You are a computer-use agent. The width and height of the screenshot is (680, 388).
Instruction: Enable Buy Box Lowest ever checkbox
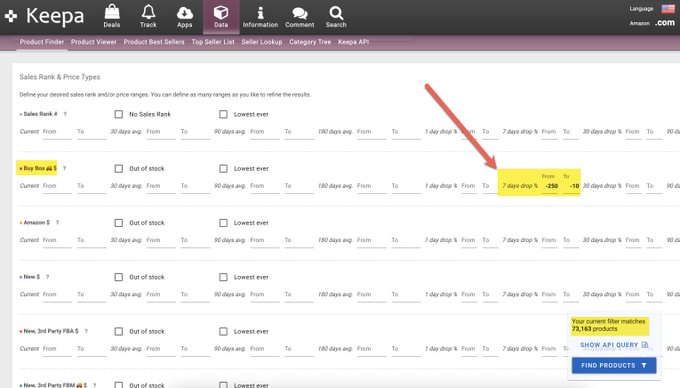coord(223,168)
